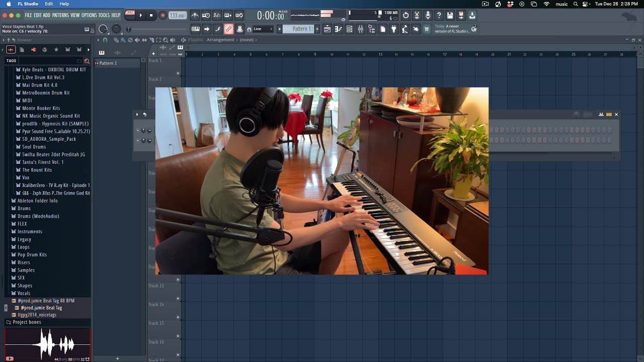Toggle the metronome icon
The height and width of the screenshot is (362, 644).
pos(195,16)
